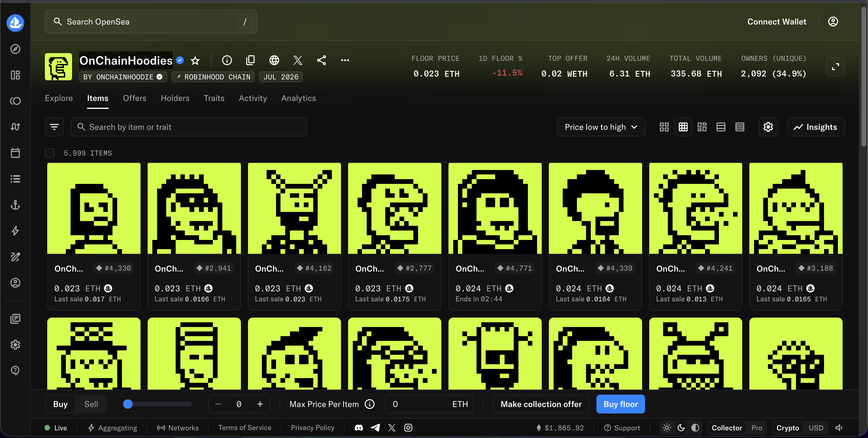Switch to the Analytics tab
This screenshot has width=868, height=438.
click(298, 98)
